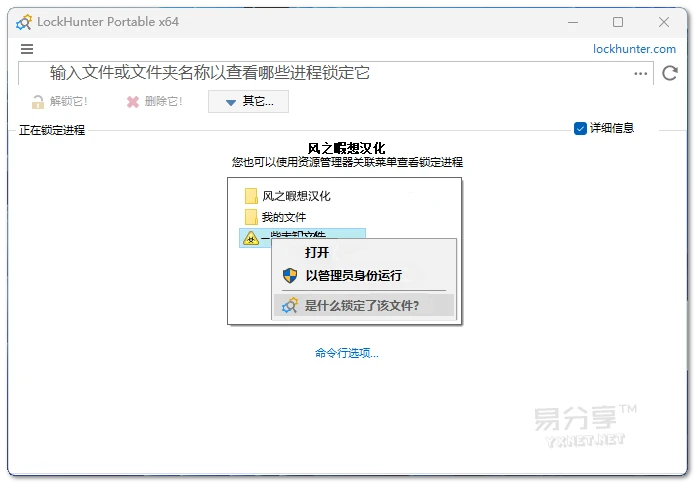Close the LockHunter window
The width and height of the screenshot is (695, 483).
(664, 22)
